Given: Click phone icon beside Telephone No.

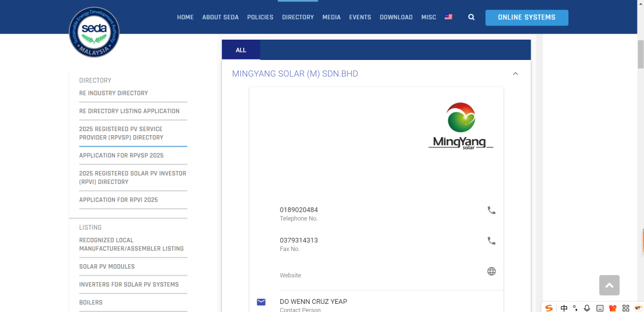Looking at the screenshot, I should click(x=491, y=210).
